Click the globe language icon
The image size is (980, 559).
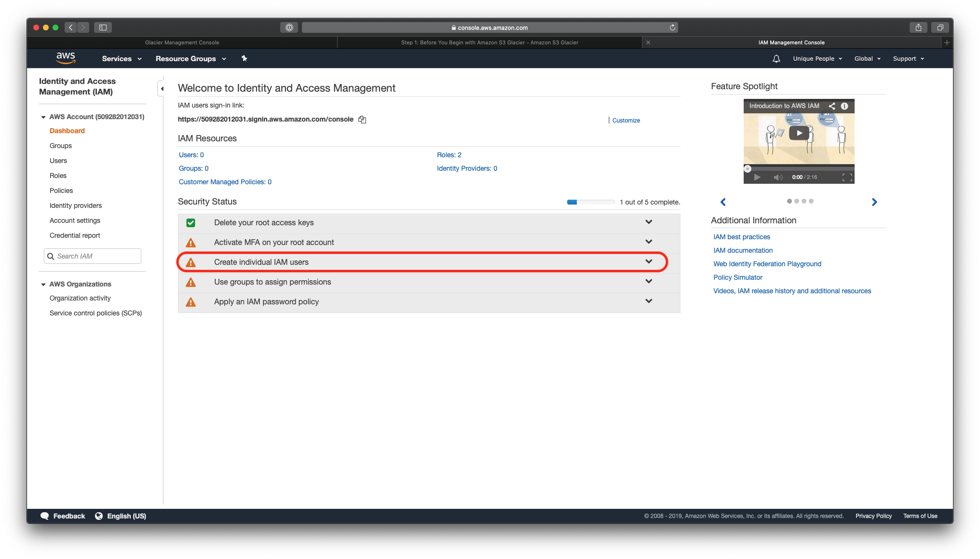(99, 516)
